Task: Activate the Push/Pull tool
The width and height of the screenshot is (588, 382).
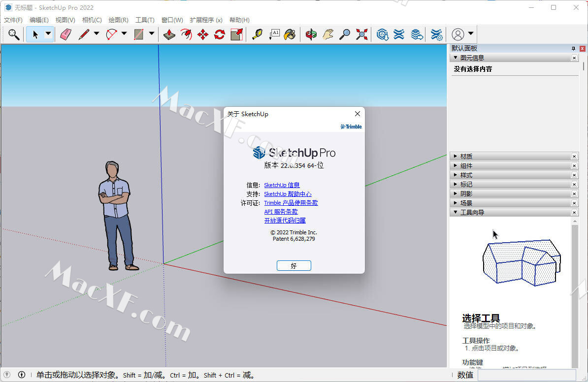Action: point(169,34)
